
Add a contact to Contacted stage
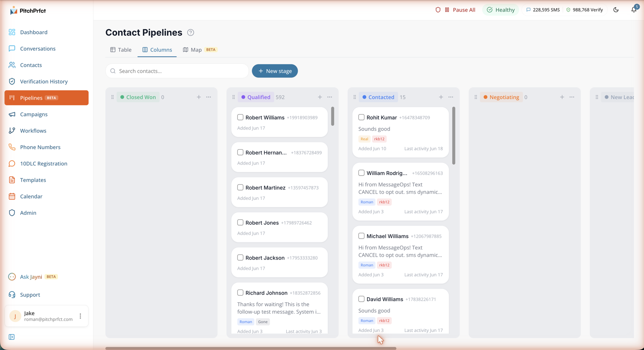(x=441, y=97)
